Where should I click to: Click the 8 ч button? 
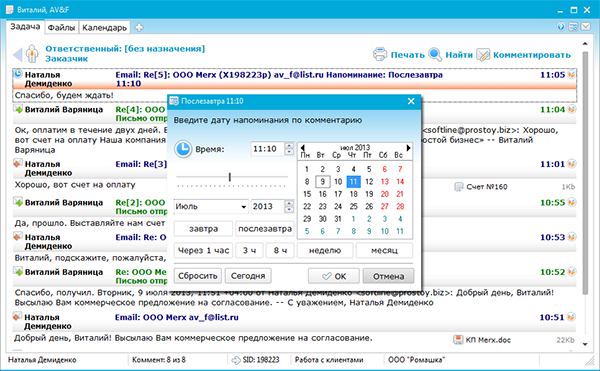point(280,251)
